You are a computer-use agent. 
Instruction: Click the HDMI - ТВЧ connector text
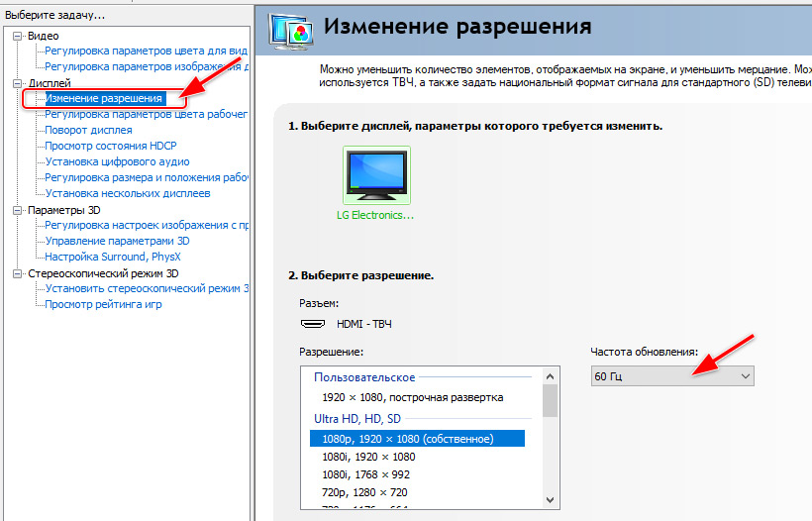pyautogui.click(x=364, y=324)
